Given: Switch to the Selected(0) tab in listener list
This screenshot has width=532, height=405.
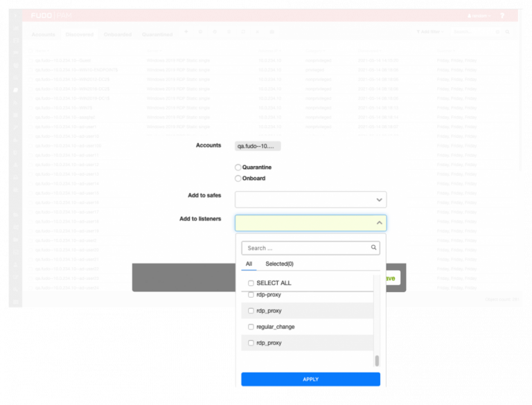Looking at the screenshot, I should [x=279, y=264].
